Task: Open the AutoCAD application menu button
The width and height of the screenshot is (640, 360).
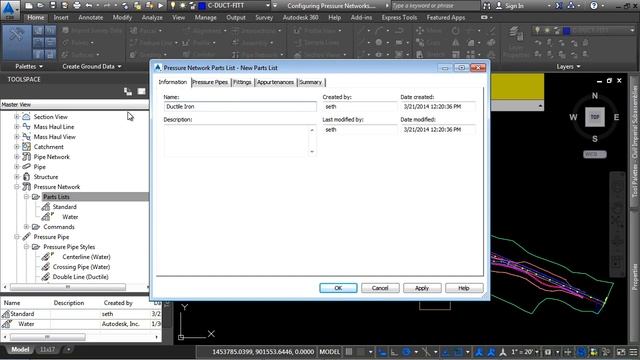Action: point(10,10)
